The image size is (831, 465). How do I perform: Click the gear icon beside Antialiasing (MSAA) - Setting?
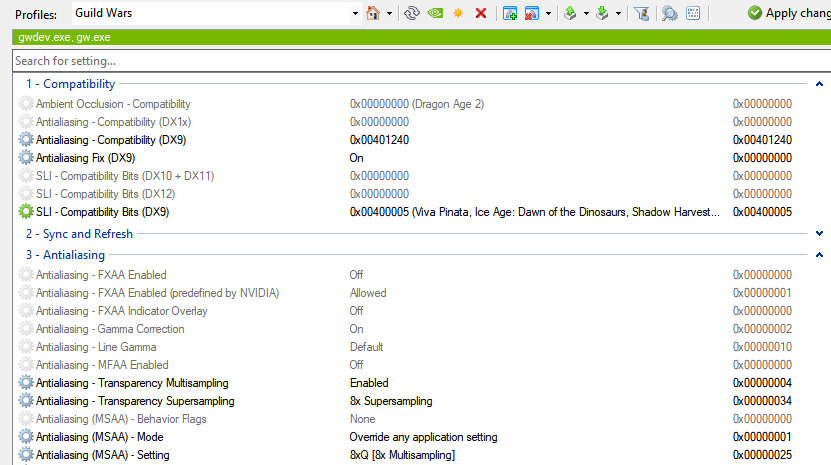25,455
